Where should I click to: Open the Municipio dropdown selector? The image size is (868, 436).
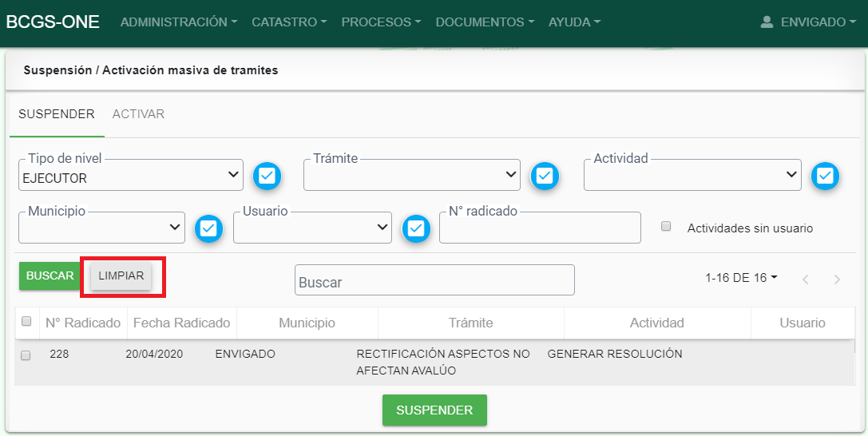point(101,228)
